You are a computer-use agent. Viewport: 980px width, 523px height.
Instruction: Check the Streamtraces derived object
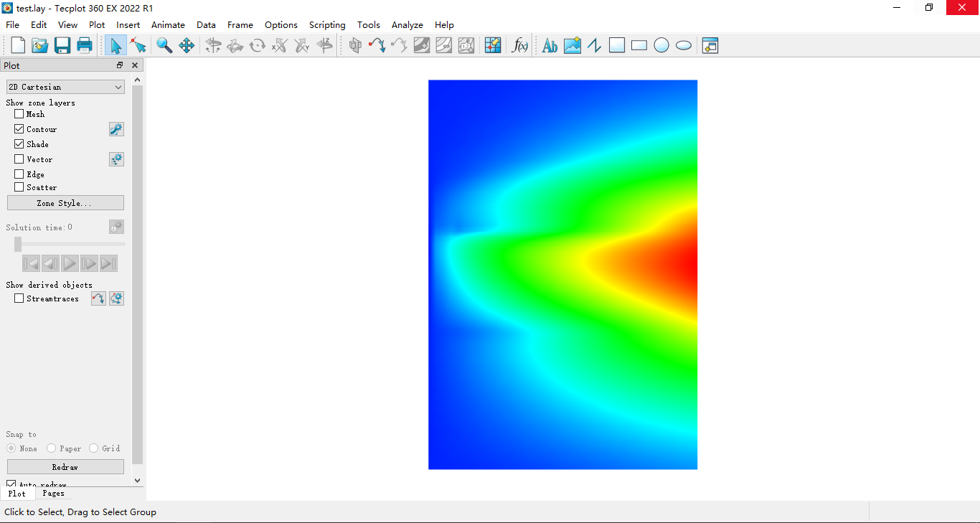tap(19, 298)
